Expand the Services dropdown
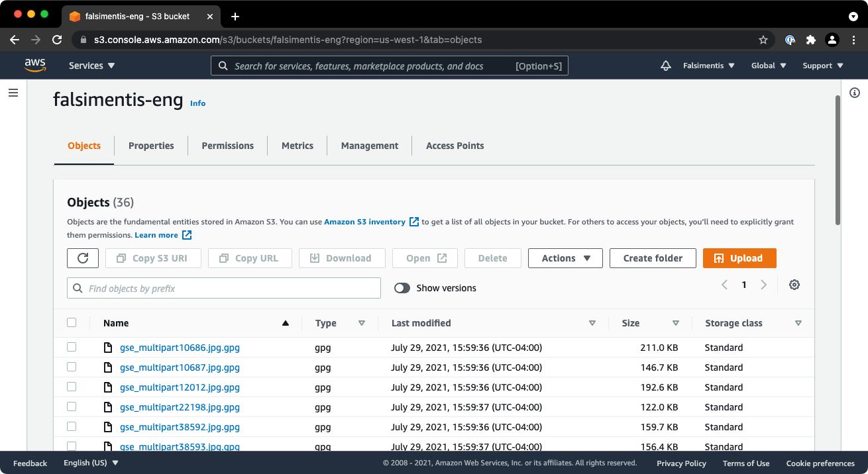Viewport: 868px width, 474px height. (x=92, y=66)
